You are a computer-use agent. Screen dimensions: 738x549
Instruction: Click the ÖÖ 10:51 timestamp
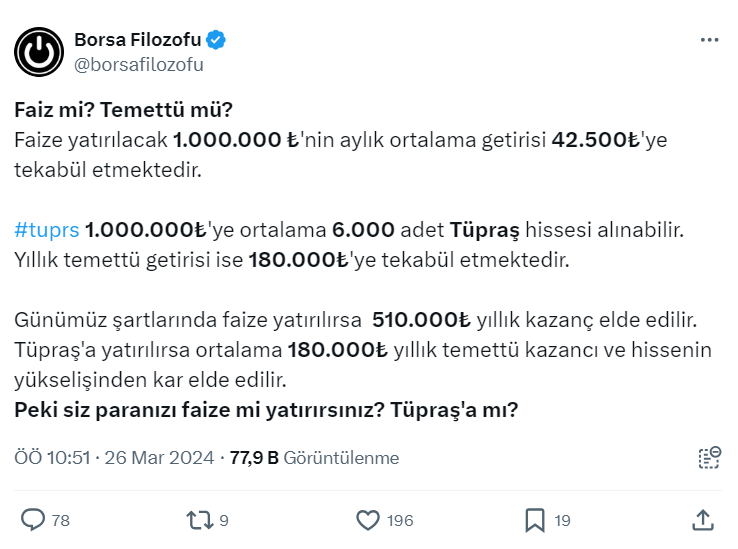pos(55,458)
